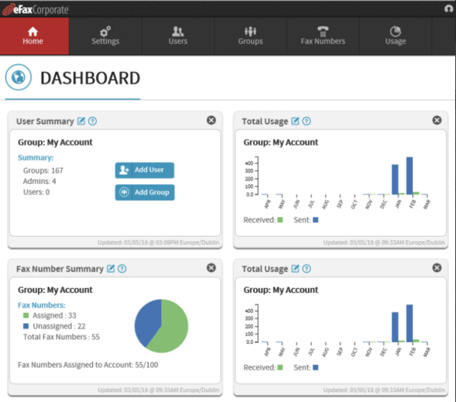Viewport: 456px width, 402px height.
Task: Close the Fax Number Summary widget
Action: click(211, 268)
